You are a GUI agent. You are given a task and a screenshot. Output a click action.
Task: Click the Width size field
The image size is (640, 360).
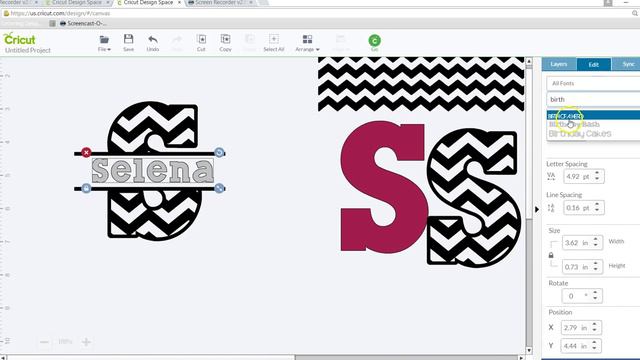576,243
